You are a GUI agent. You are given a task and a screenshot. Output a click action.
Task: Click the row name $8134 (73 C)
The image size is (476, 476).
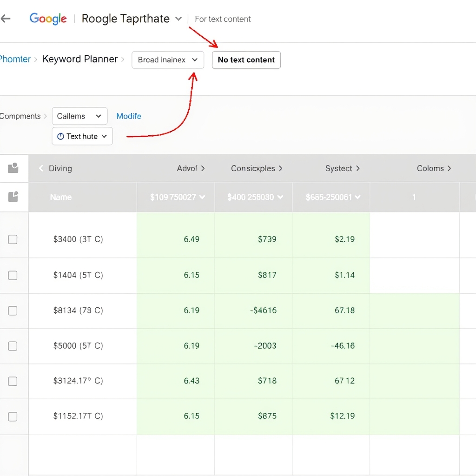pos(78,310)
